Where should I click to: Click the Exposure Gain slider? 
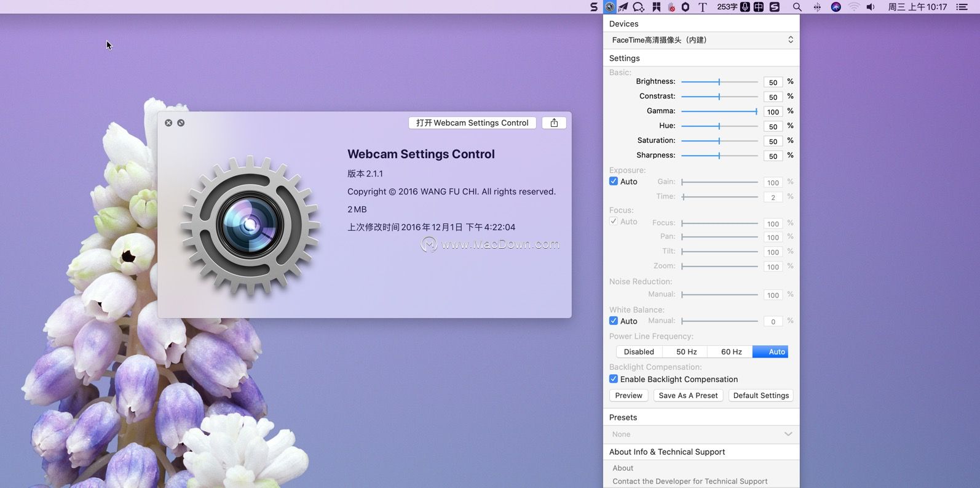pos(719,182)
